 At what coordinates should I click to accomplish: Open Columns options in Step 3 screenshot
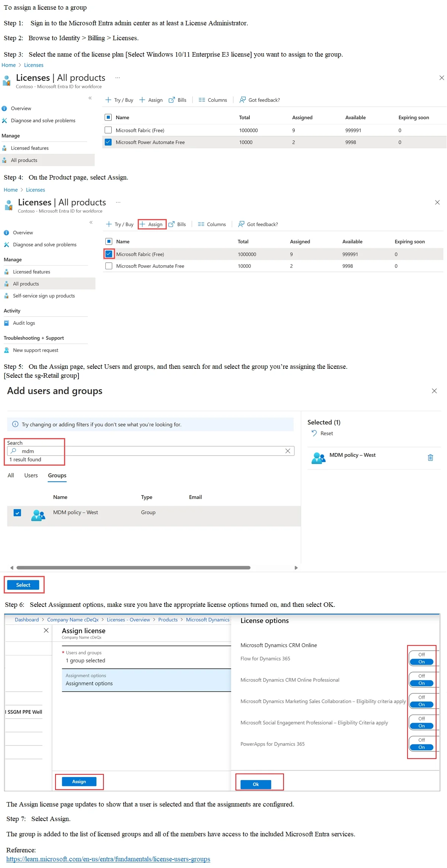213,100
